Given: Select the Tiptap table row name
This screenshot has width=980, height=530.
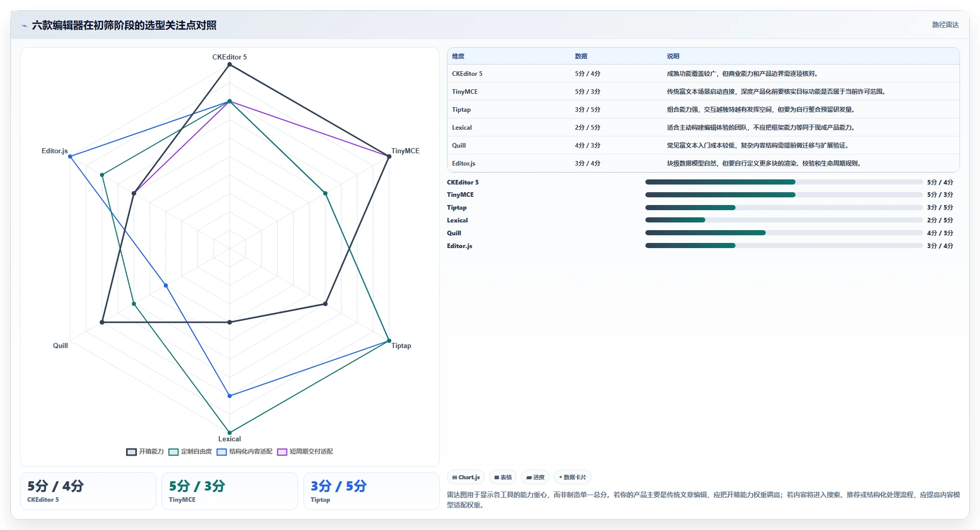Looking at the screenshot, I should [x=461, y=110].
